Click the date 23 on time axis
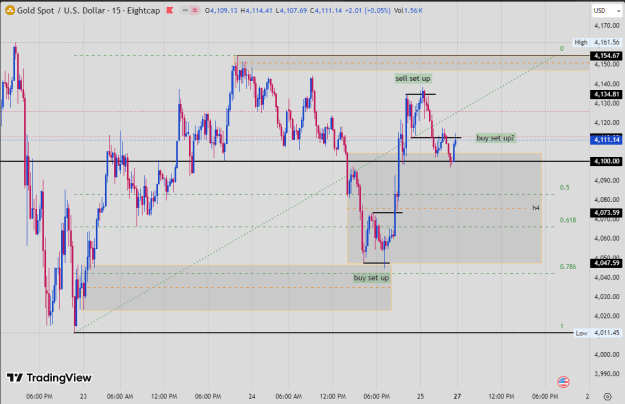 click(83, 396)
